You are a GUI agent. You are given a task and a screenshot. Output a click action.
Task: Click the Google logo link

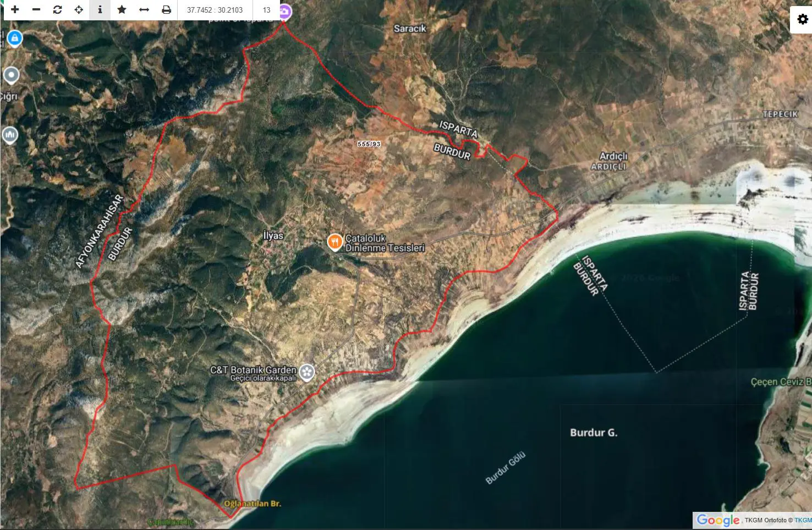pyautogui.click(x=718, y=520)
